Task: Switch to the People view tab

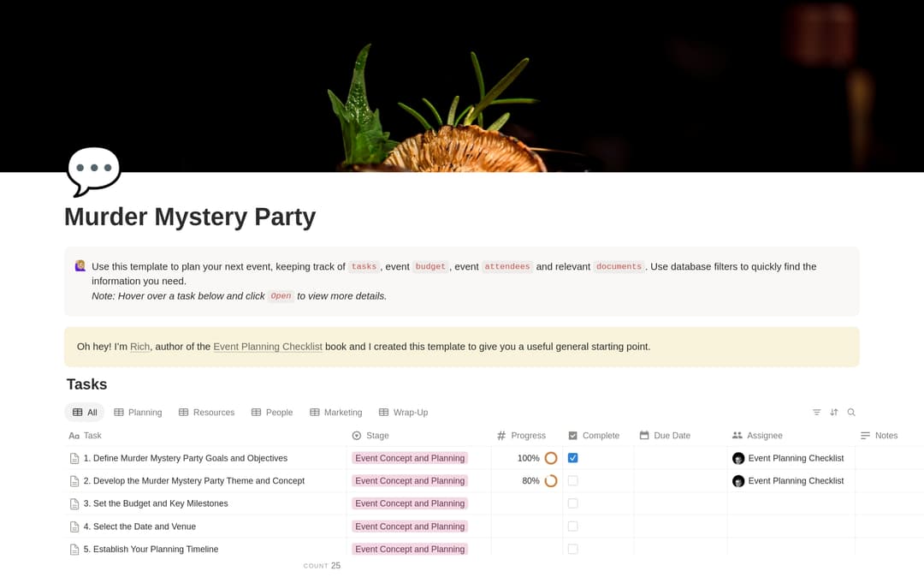Action: (272, 413)
